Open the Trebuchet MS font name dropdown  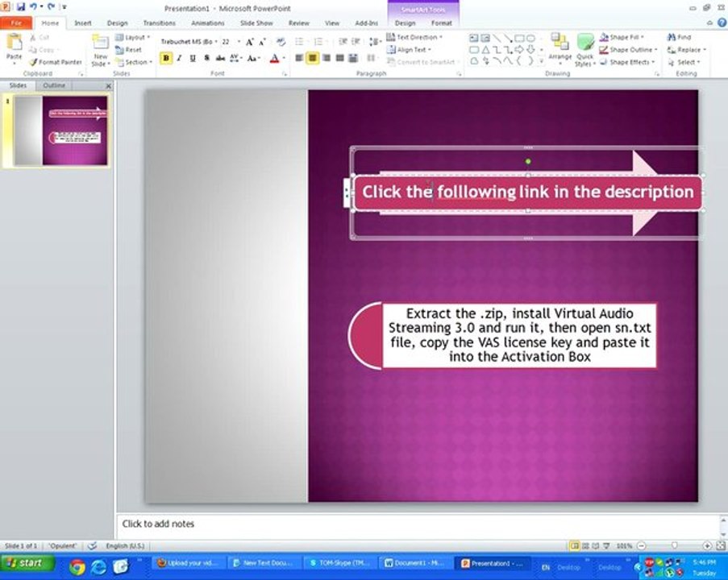(216, 42)
